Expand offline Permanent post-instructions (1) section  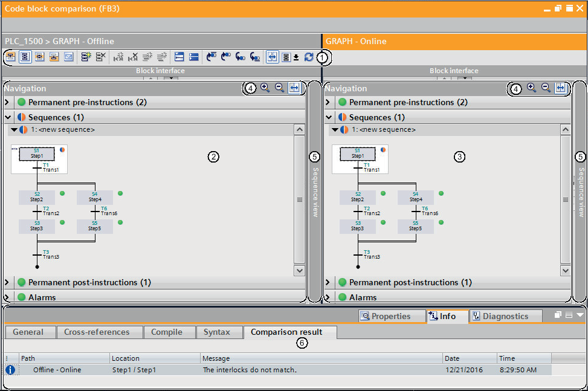click(7, 283)
